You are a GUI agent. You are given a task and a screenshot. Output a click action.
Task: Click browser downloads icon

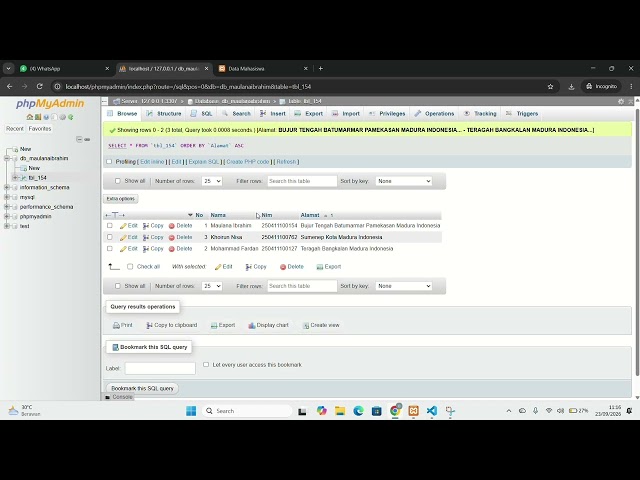pos(571,87)
